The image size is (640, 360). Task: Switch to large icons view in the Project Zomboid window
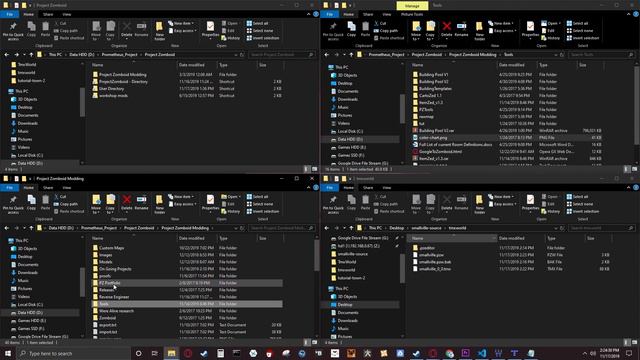(x=315, y=169)
